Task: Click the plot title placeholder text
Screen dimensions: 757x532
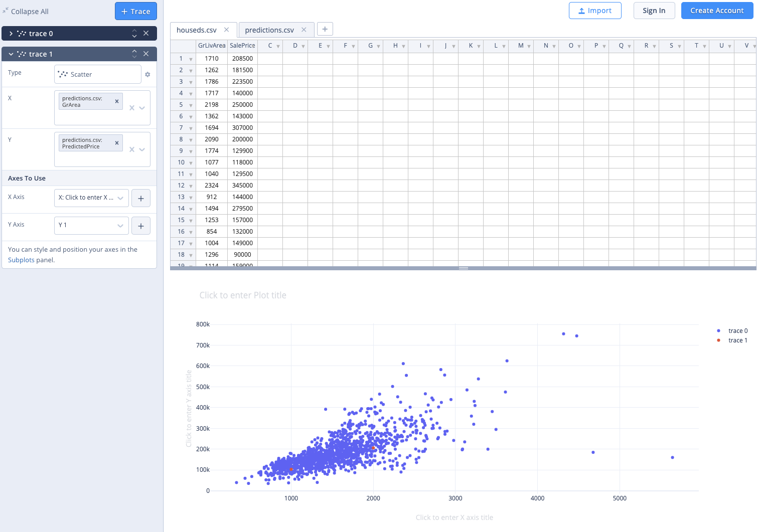Action: click(243, 295)
